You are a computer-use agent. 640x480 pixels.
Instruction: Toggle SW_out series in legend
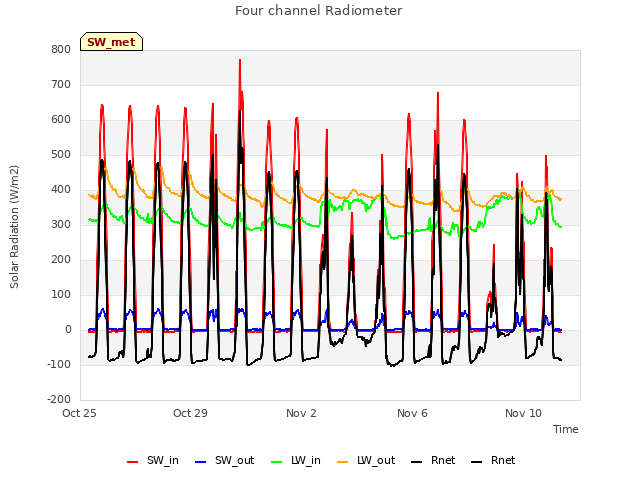pyautogui.click(x=224, y=460)
